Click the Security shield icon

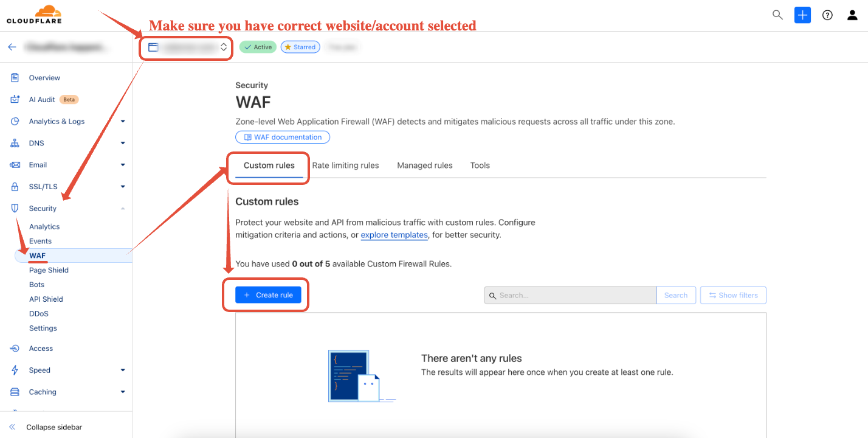15,208
